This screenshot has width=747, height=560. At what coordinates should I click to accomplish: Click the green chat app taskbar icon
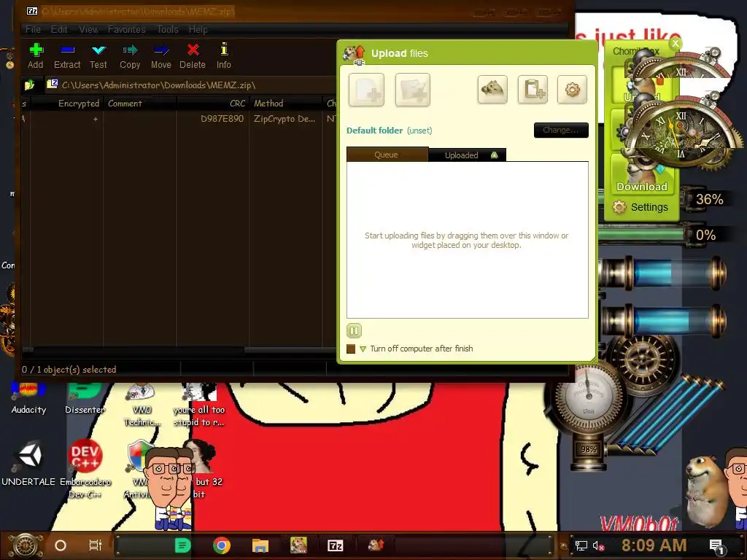pos(183,545)
